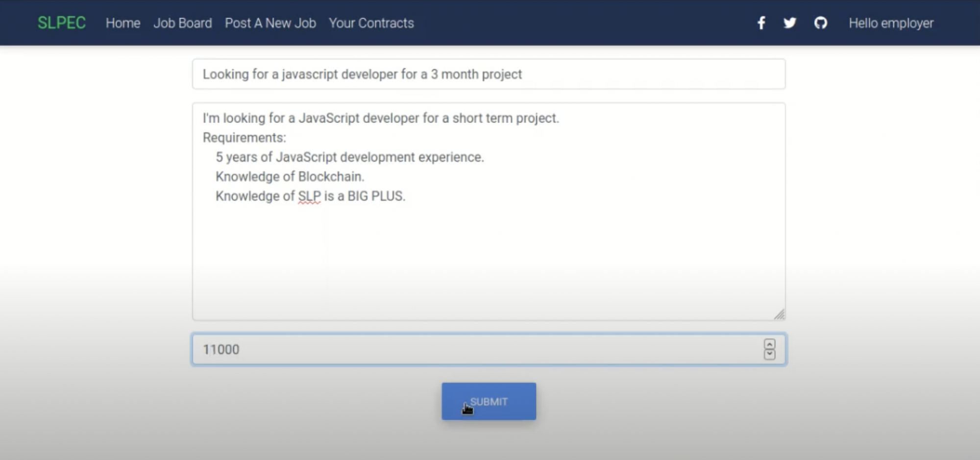Click the empty area of the description textarea
Viewport: 980px width, 460px height.
pos(489,260)
